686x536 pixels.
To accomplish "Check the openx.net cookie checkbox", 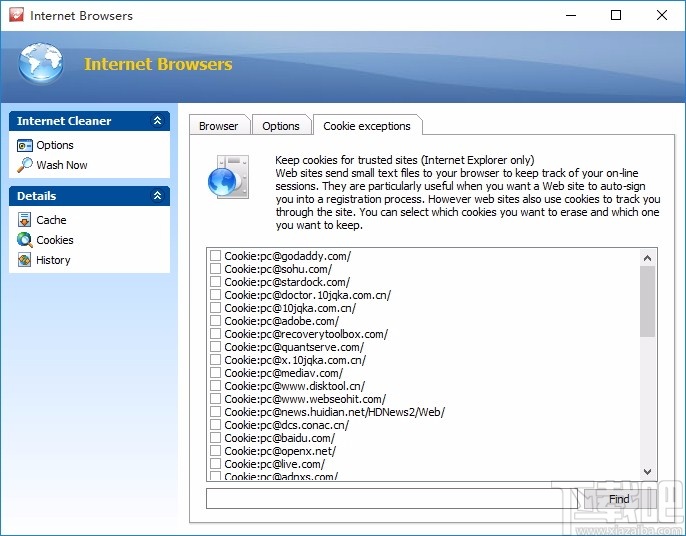I will point(215,451).
